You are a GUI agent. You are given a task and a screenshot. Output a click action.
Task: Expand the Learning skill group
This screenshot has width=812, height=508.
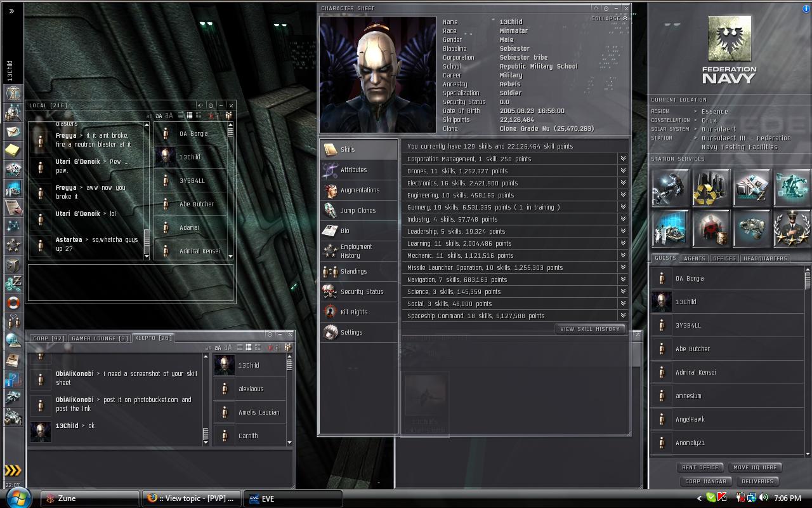[x=623, y=243]
